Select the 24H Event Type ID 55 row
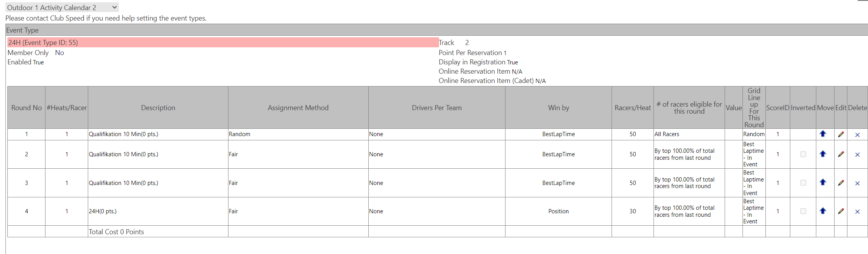This screenshot has width=868, height=254. tap(223, 43)
